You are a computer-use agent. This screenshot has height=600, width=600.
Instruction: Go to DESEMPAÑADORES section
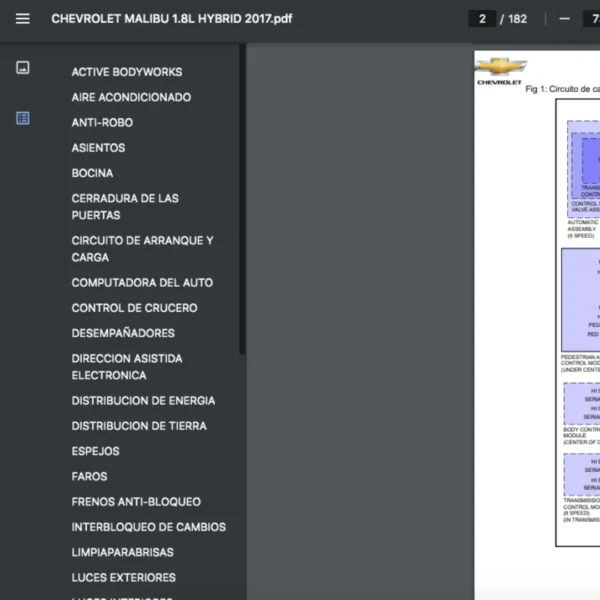pos(123,333)
